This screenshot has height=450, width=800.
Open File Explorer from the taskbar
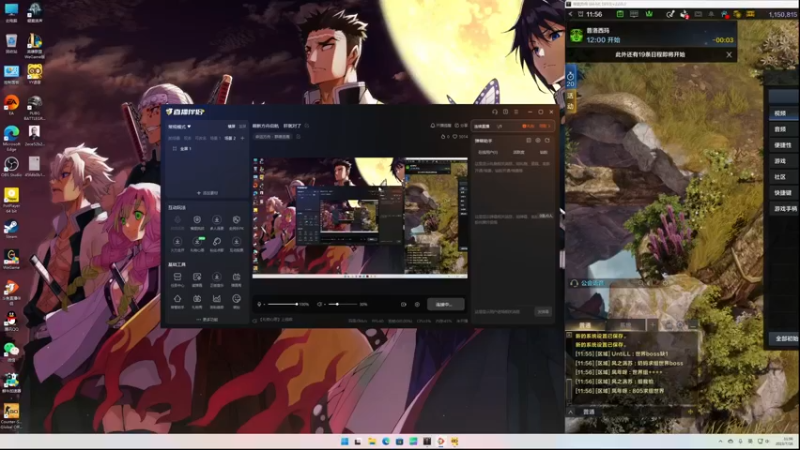[x=372, y=441]
